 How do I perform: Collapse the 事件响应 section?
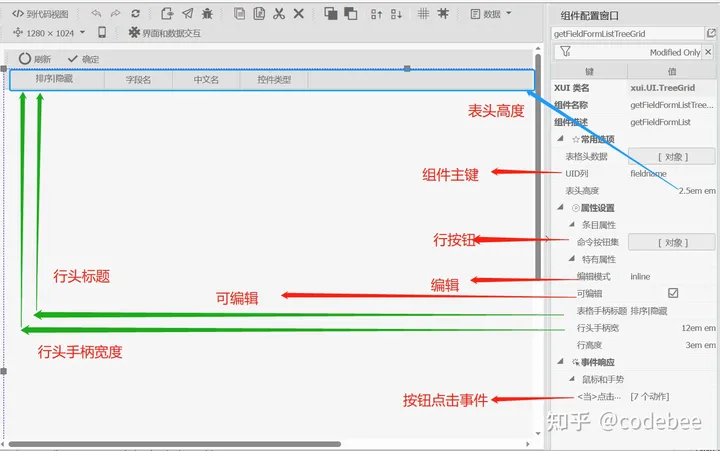(560, 362)
